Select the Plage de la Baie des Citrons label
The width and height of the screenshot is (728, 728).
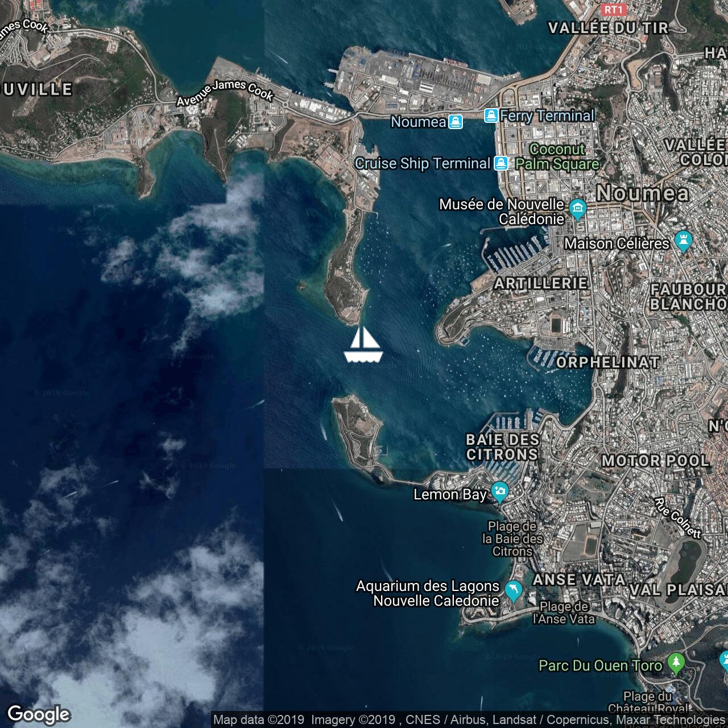512,539
